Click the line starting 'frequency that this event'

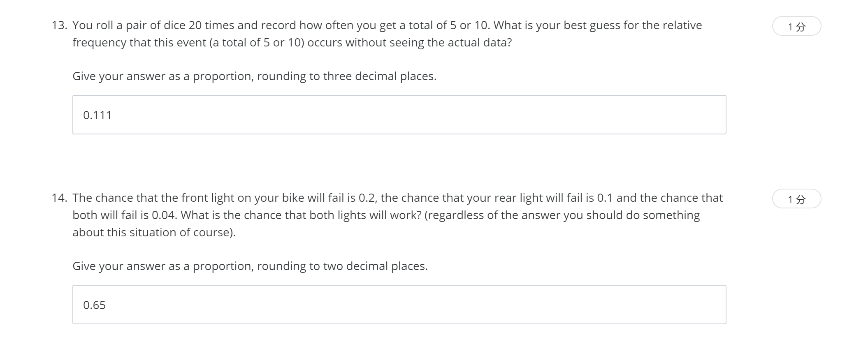point(292,43)
